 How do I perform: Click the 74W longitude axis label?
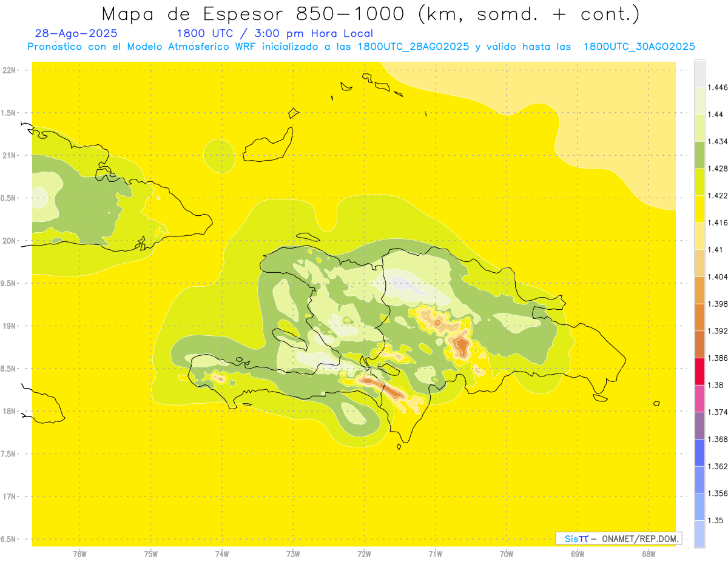point(222,554)
